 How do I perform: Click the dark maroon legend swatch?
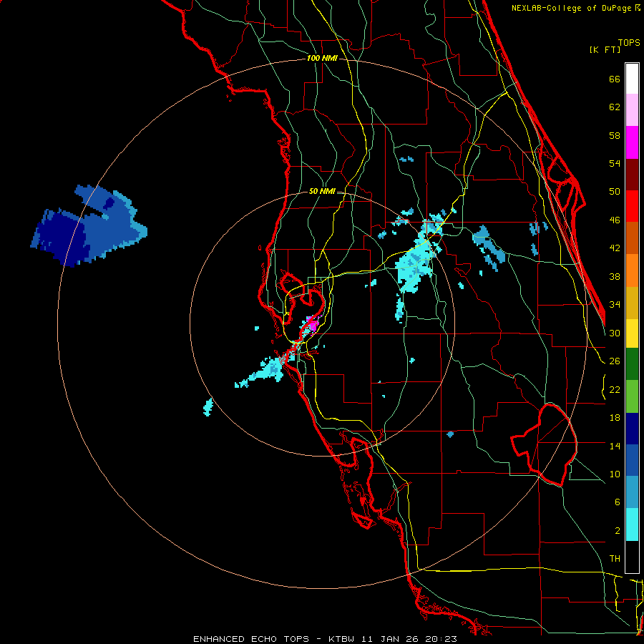[632, 175]
